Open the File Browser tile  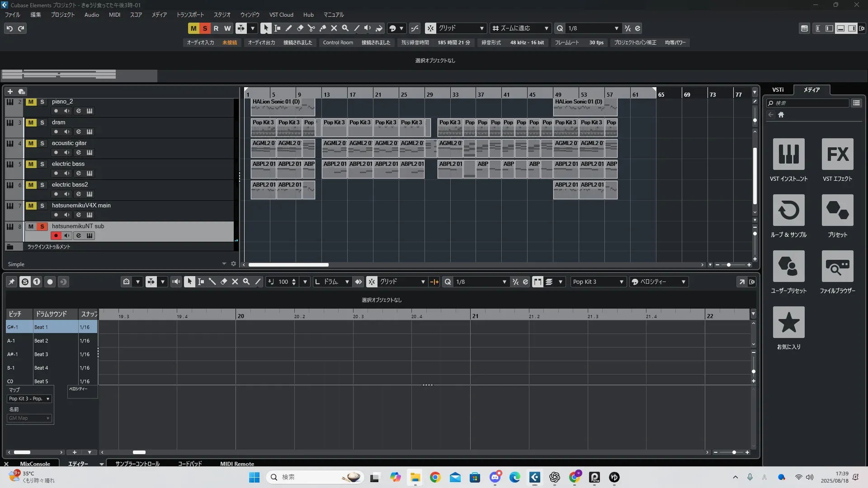pyautogui.click(x=837, y=267)
